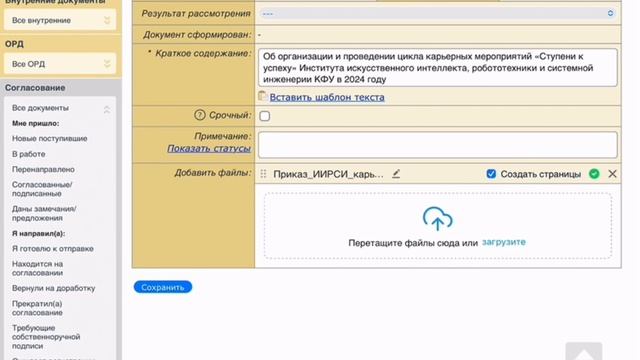Click the Вставить шаблон текста link
This screenshot has width=640, height=360.
pos(327,97)
